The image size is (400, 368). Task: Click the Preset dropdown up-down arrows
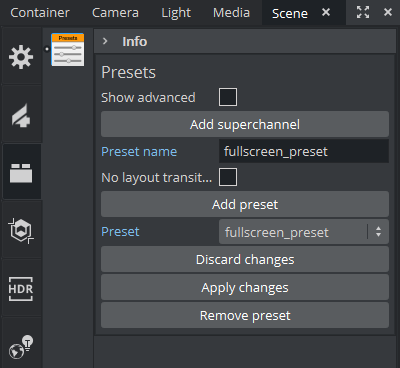pos(378,232)
